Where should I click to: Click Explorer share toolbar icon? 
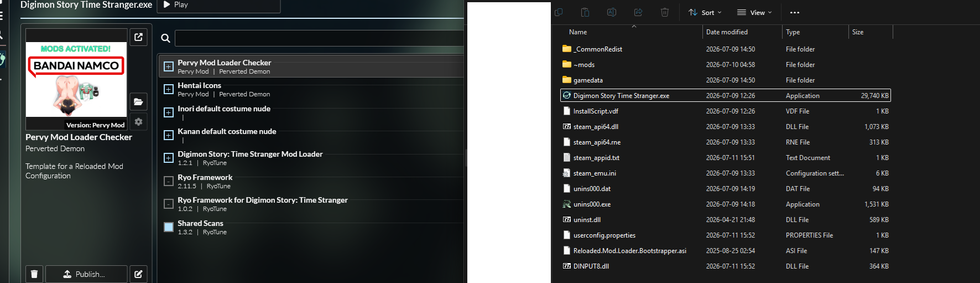tap(638, 12)
